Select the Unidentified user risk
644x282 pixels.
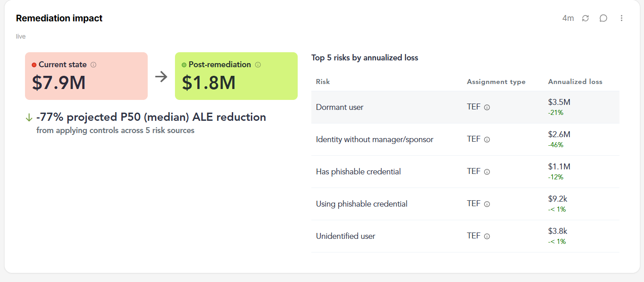465,236
